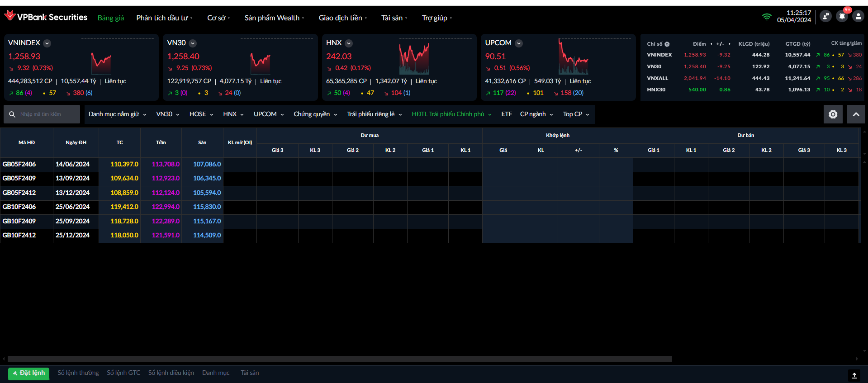Image resolution: width=868 pixels, height=383 pixels.
Task: Click the customer support chat icon
Action: coord(825,17)
